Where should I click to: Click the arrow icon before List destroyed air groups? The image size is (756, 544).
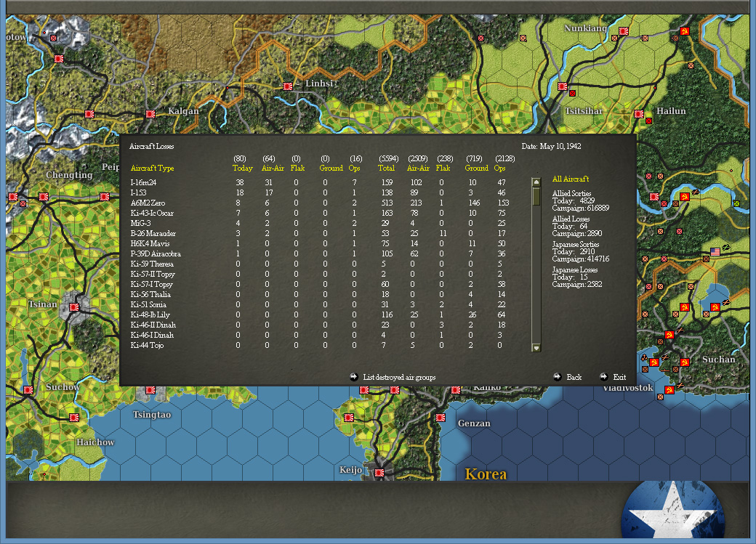[353, 376]
